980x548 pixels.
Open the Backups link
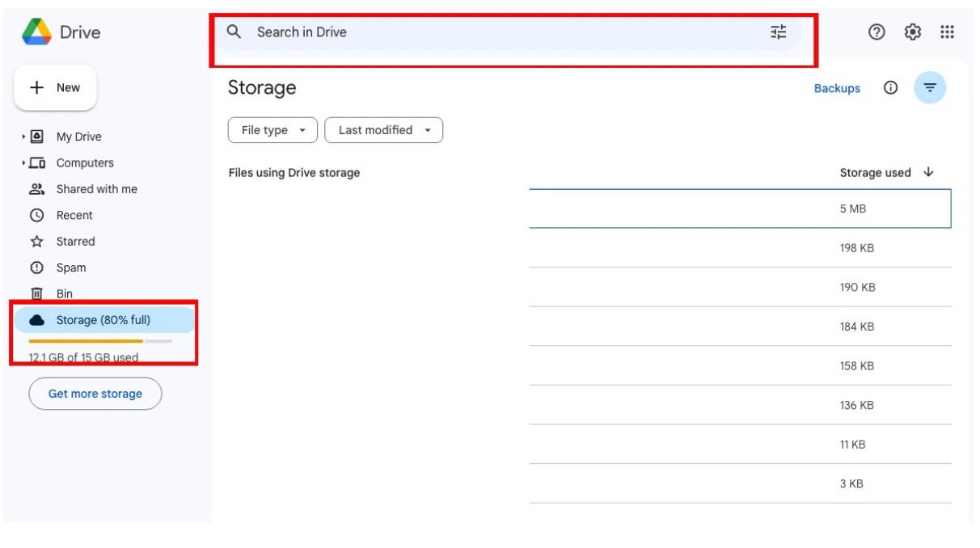(837, 89)
